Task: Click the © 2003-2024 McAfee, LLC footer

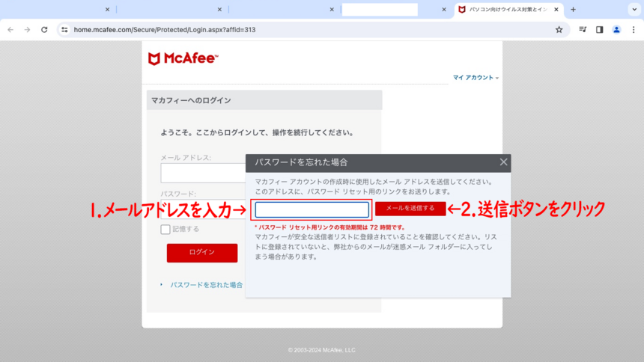Action: point(321,350)
